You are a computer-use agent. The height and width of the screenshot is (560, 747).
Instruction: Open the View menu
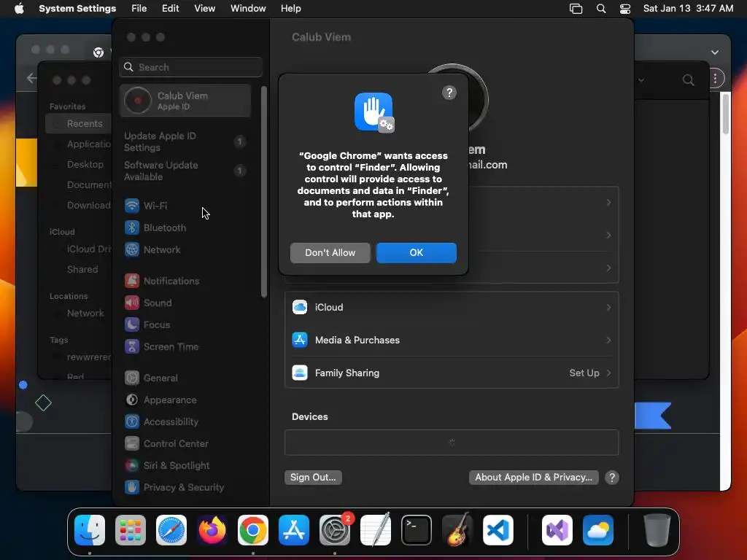(205, 9)
